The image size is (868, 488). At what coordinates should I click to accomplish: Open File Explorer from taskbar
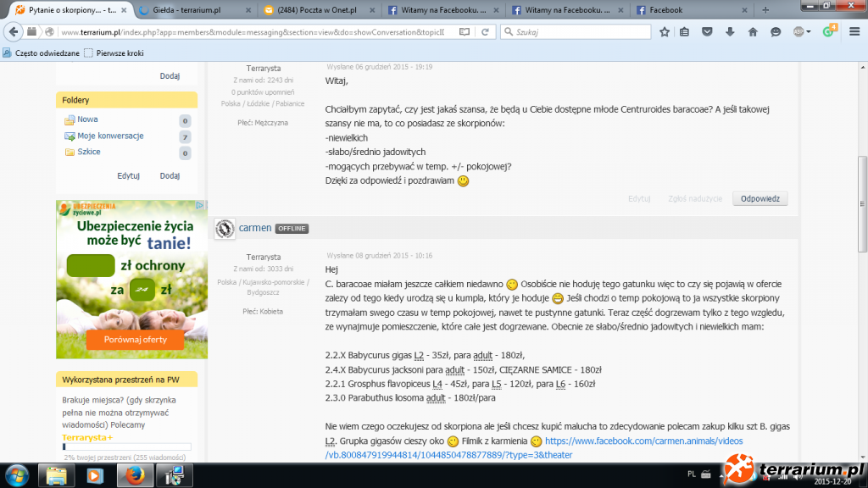tap(56, 475)
